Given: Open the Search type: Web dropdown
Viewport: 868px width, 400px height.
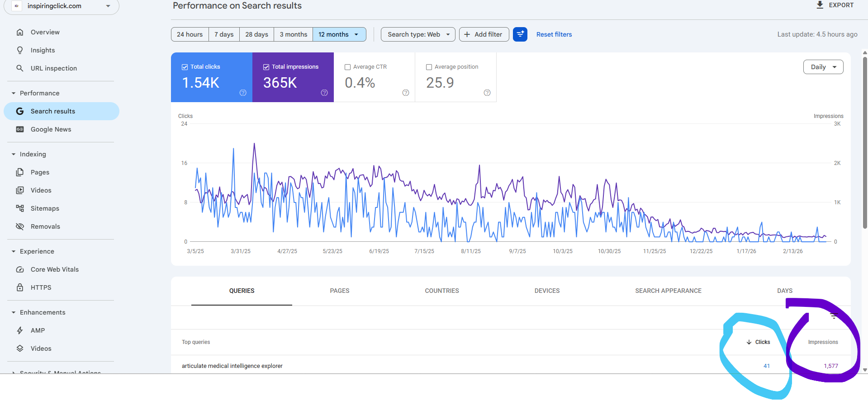Looking at the screenshot, I should pyautogui.click(x=418, y=34).
